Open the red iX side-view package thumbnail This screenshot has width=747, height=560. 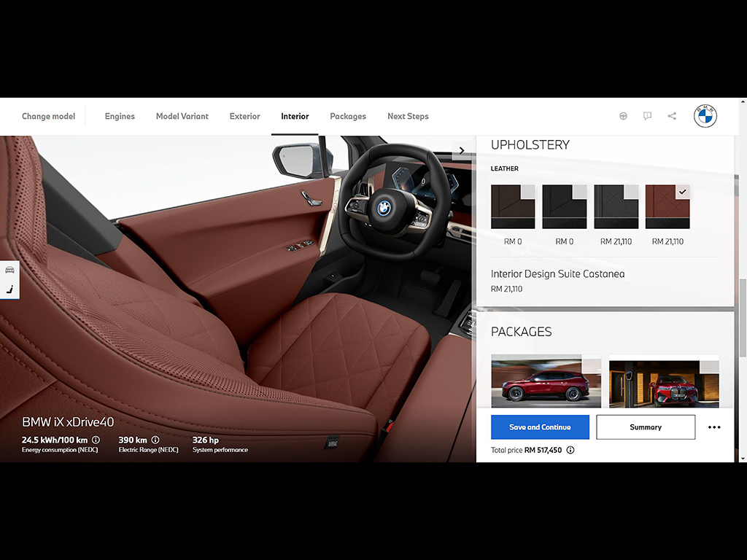coord(546,381)
